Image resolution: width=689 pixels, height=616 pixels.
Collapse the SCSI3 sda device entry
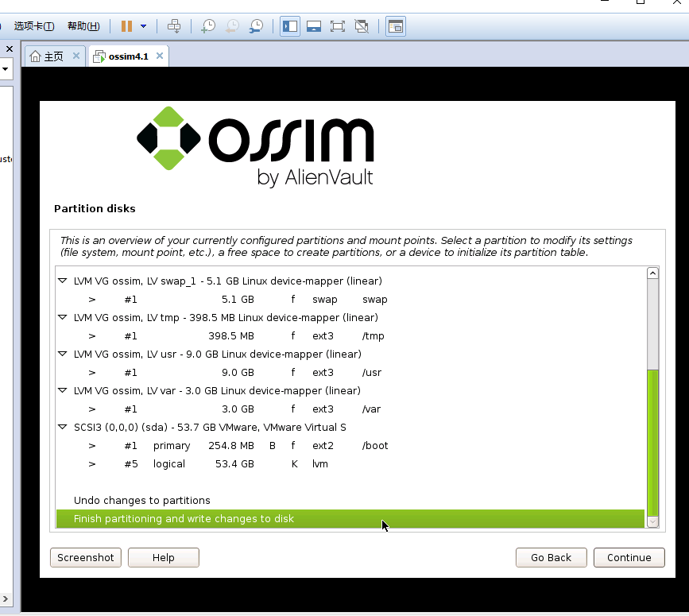pos(63,427)
